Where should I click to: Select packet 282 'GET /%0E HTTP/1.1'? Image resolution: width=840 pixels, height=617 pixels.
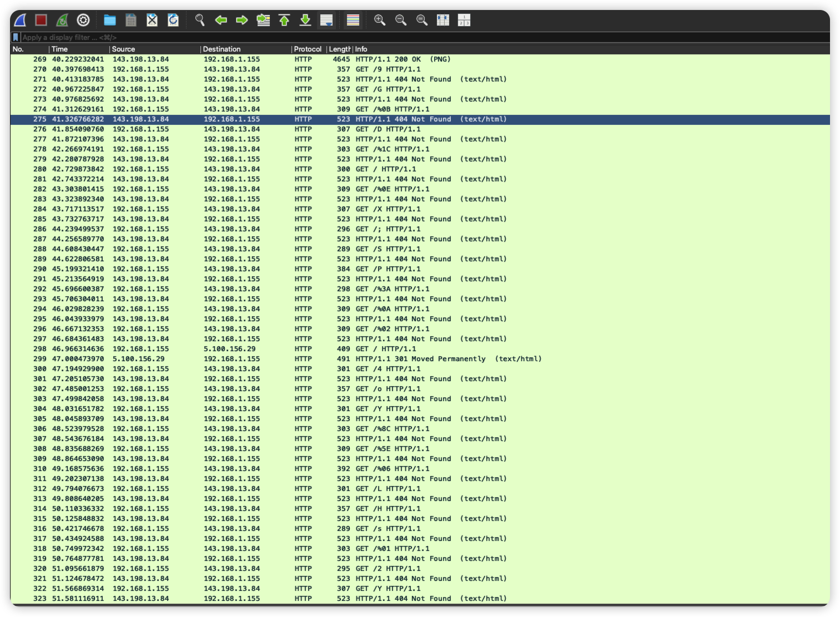pyautogui.click(x=420, y=189)
